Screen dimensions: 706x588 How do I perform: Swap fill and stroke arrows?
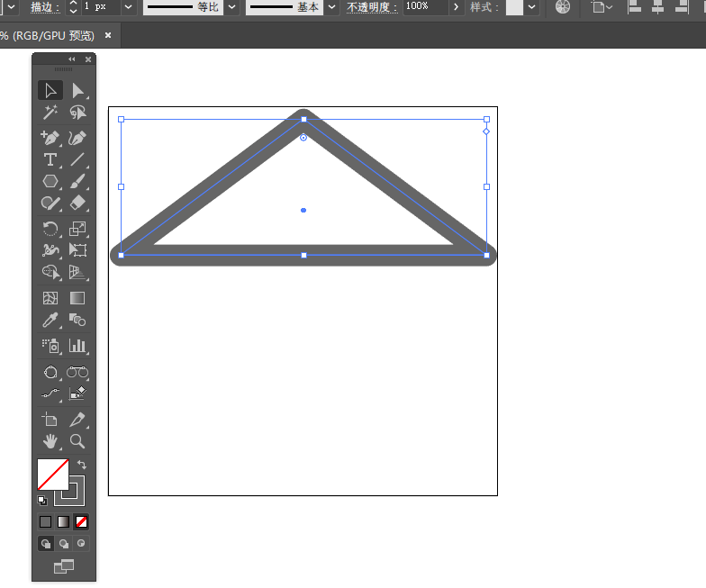[82, 465]
